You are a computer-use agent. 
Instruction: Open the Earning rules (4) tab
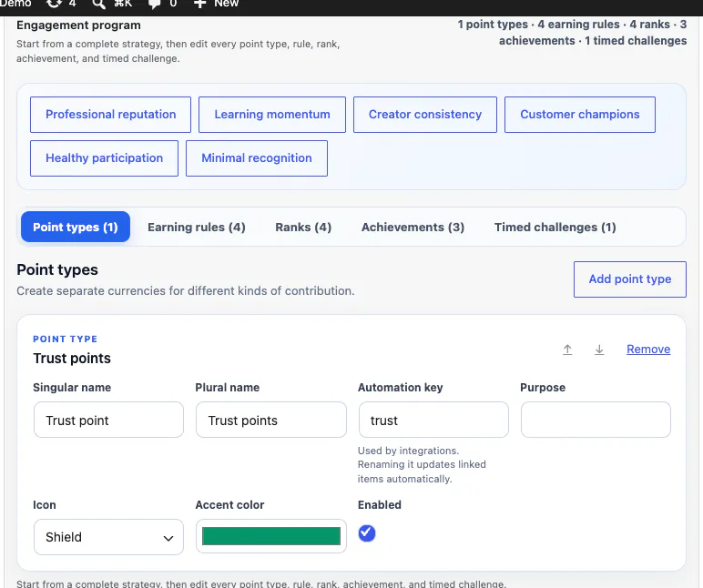pyautogui.click(x=197, y=227)
